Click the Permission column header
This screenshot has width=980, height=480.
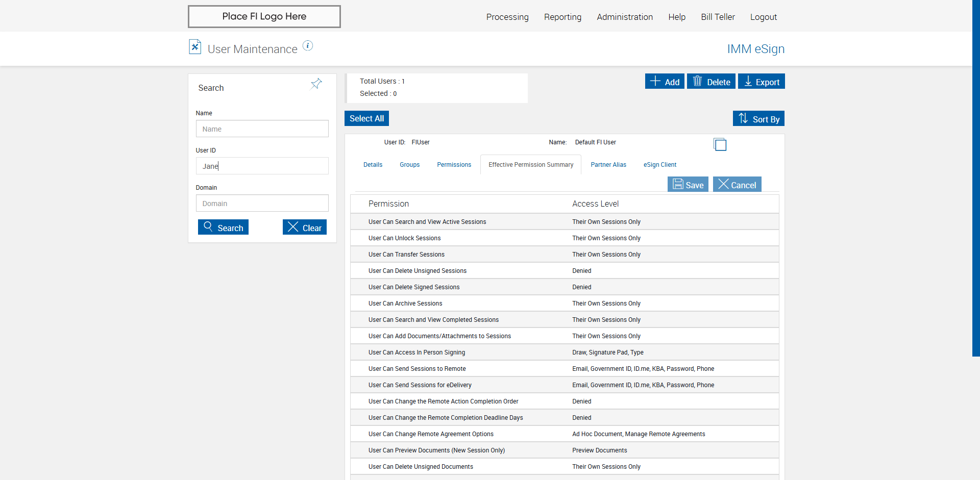[388, 204]
